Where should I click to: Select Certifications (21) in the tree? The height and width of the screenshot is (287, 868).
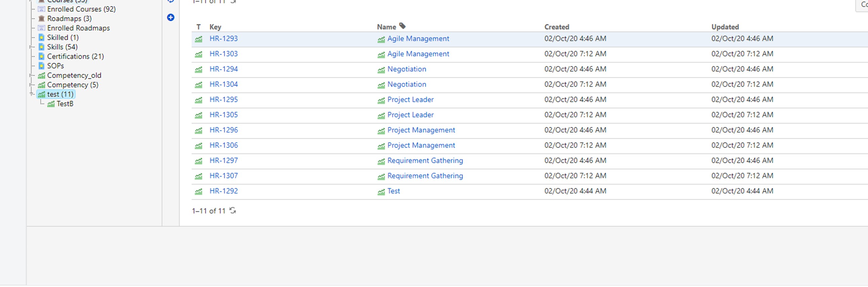(76, 56)
